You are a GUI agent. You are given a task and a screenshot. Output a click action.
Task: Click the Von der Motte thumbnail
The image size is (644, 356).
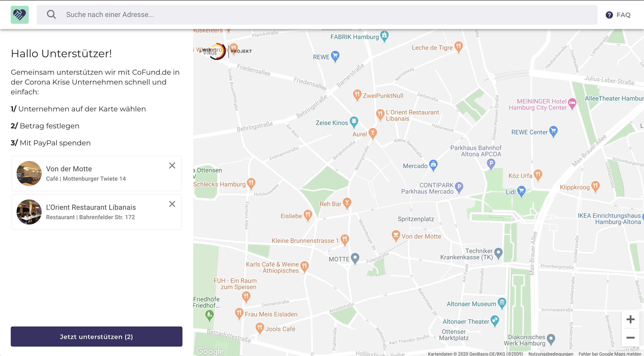[x=29, y=174]
